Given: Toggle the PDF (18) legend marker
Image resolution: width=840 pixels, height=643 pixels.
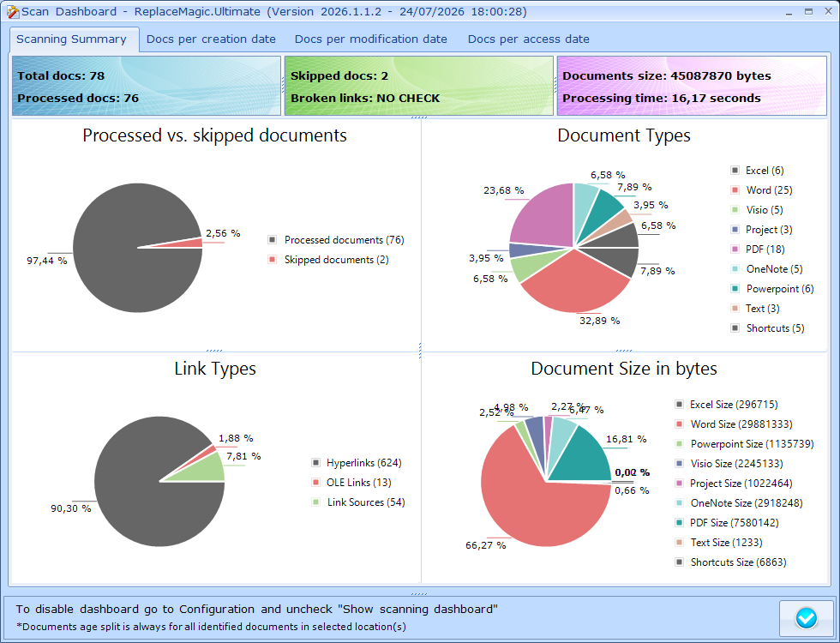Looking at the screenshot, I should pyautogui.click(x=735, y=249).
